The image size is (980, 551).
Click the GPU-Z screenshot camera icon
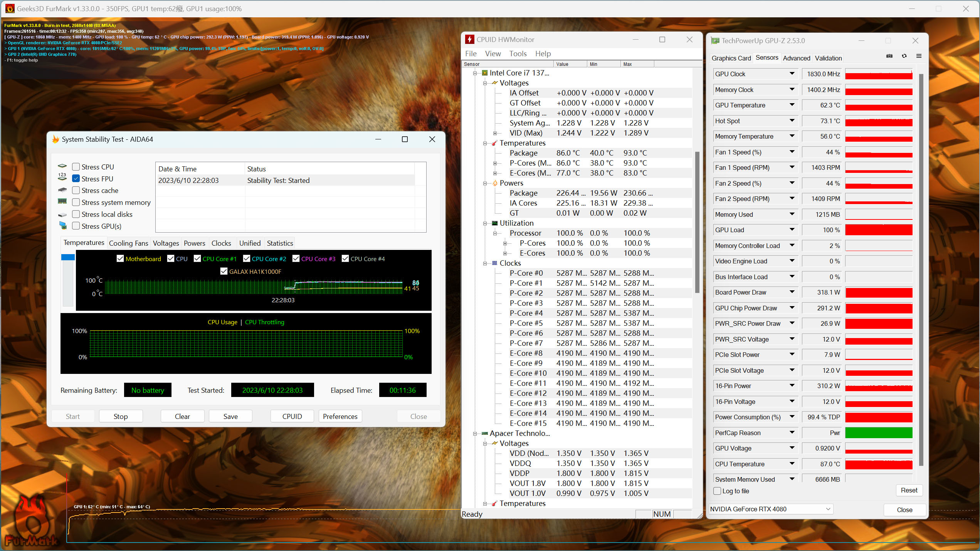(x=889, y=56)
